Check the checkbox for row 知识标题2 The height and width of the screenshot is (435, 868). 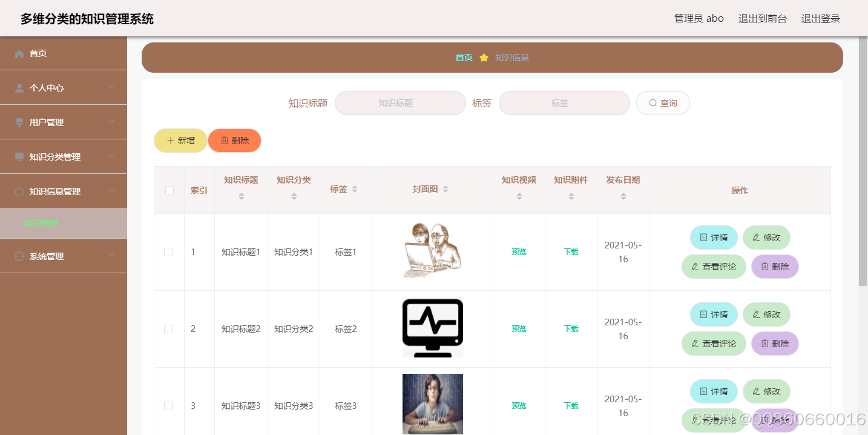tap(168, 329)
